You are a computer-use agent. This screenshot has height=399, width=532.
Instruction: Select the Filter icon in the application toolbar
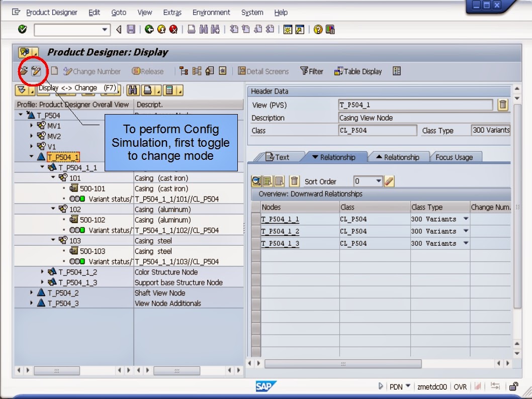pyautogui.click(x=312, y=71)
